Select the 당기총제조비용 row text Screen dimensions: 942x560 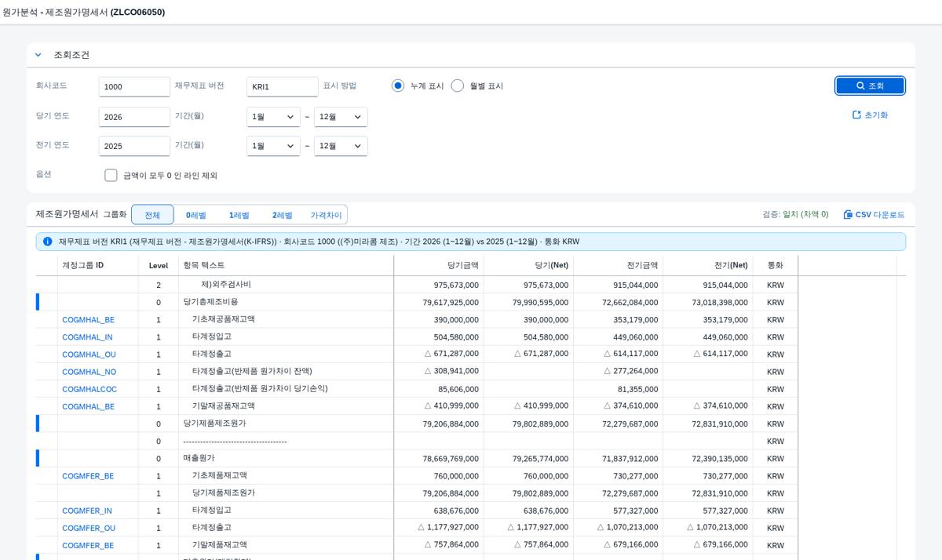[211, 301]
